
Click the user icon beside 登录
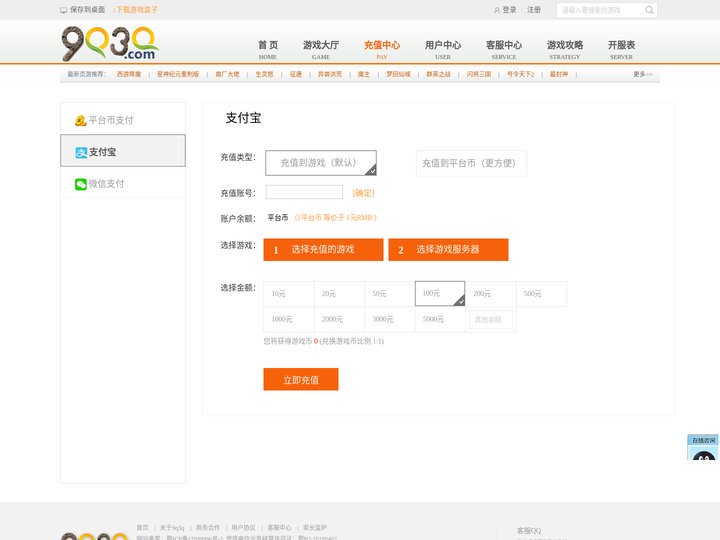[497, 10]
